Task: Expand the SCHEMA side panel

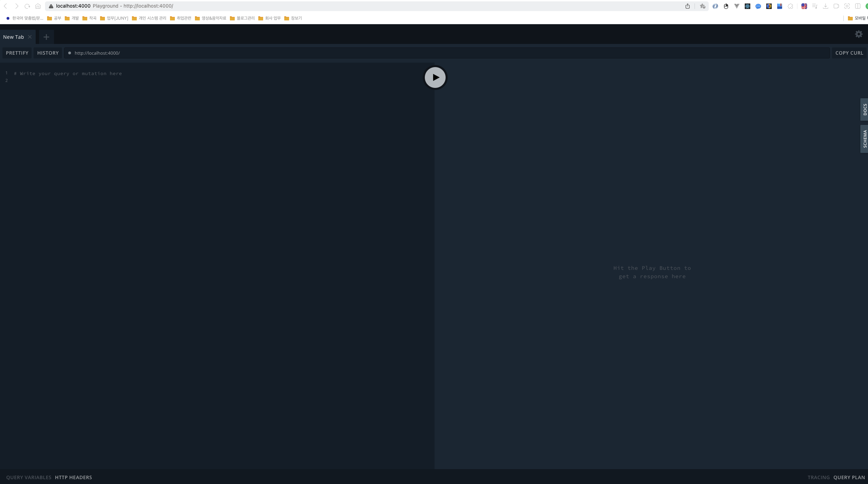Action: tap(864, 139)
